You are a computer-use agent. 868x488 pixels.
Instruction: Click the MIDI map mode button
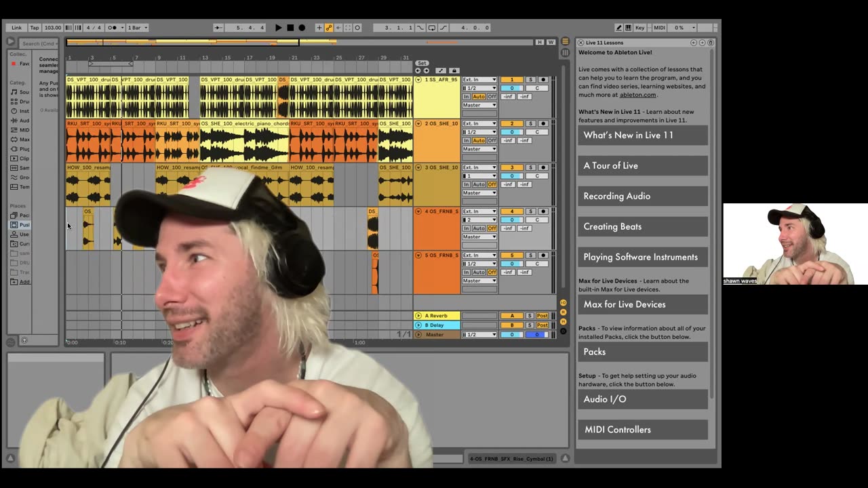tap(659, 28)
